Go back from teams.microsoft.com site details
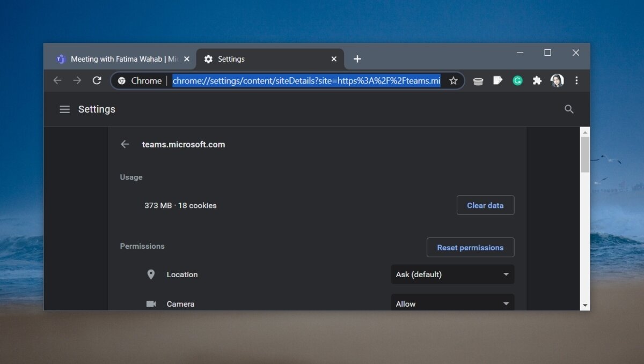 coord(125,144)
